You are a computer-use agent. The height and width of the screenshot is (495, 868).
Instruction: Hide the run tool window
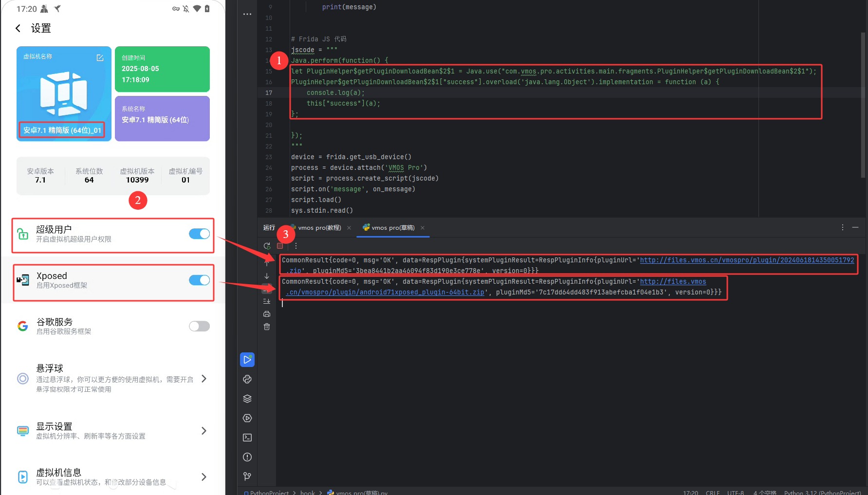point(855,227)
